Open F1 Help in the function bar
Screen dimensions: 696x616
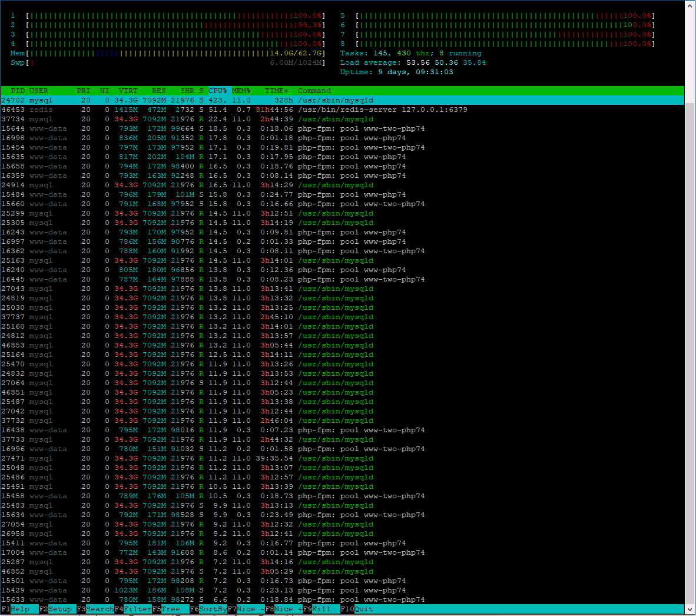point(15,609)
